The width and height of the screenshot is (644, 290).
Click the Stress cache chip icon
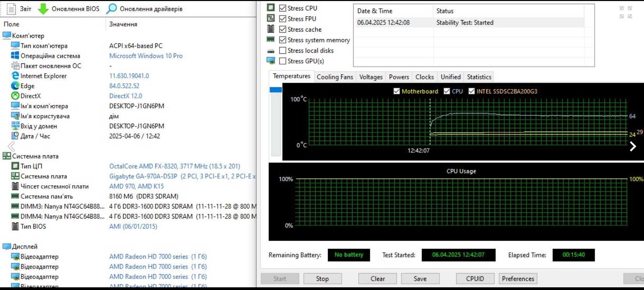(271, 29)
